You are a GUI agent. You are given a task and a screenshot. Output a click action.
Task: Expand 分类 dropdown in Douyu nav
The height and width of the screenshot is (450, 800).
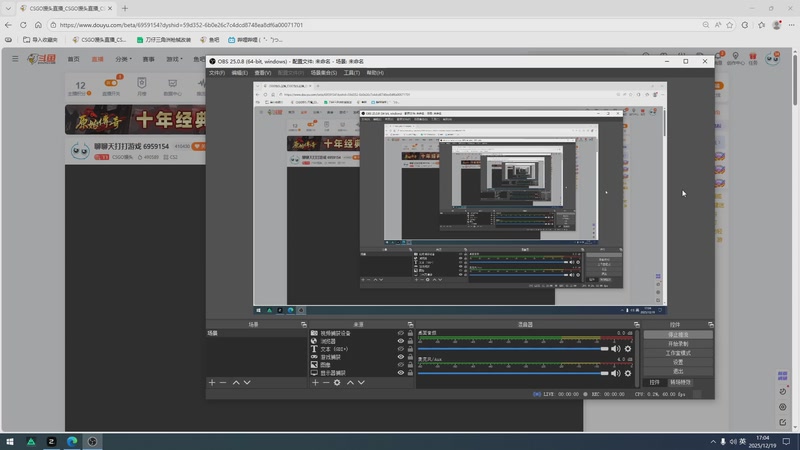(x=123, y=59)
